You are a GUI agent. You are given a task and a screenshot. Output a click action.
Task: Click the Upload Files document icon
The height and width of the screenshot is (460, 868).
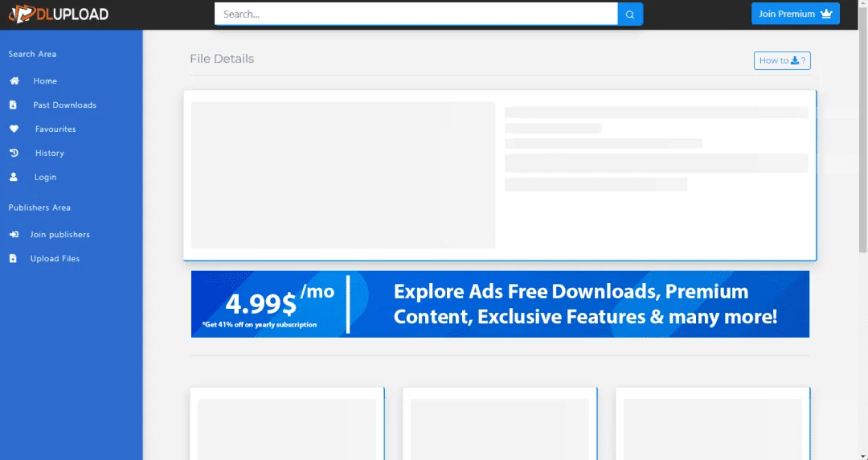pyautogui.click(x=14, y=258)
